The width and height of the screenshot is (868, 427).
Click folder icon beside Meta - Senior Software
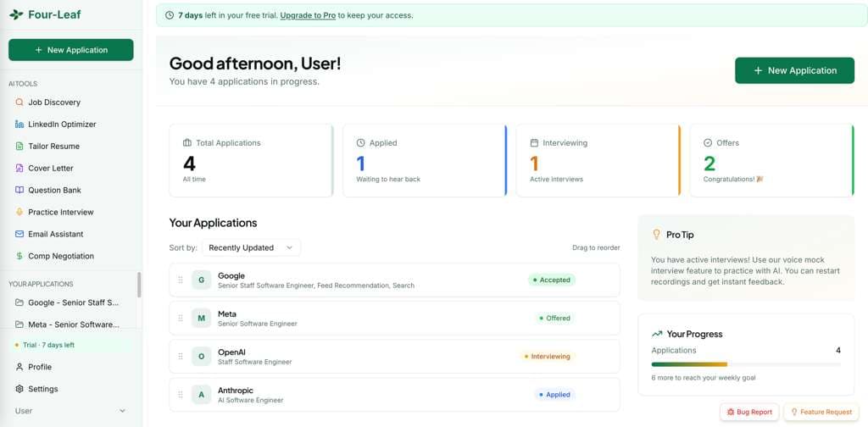pos(19,324)
